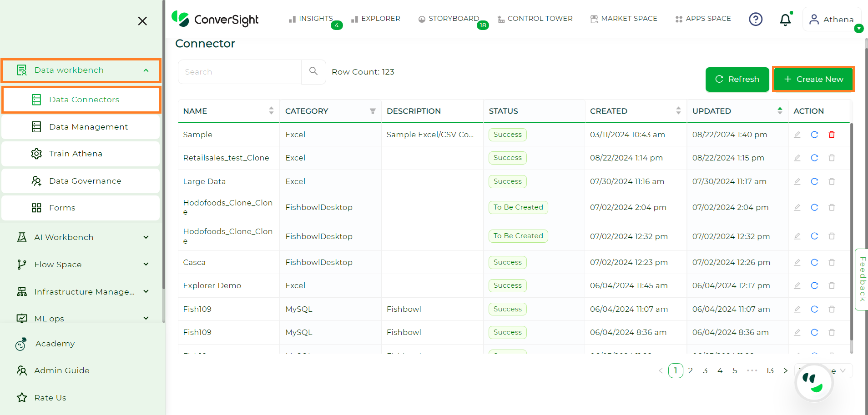The image size is (868, 415).
Task: Click the ConverSight logo
Action: (215, 19)
